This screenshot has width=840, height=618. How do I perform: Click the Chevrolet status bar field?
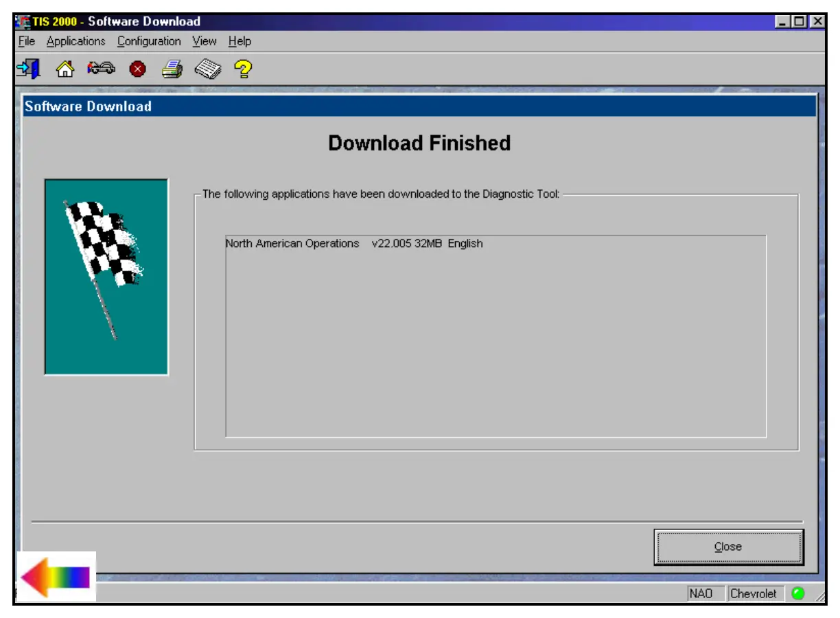tap(754, 594)
